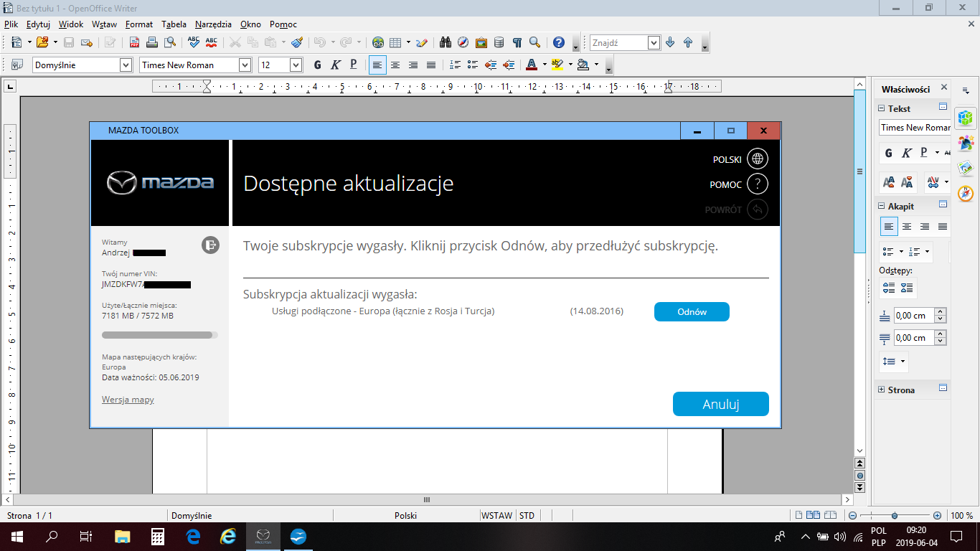Click the logout icon next to Witamy
This screenshot has height=551, width=980.
click(209, 245)
